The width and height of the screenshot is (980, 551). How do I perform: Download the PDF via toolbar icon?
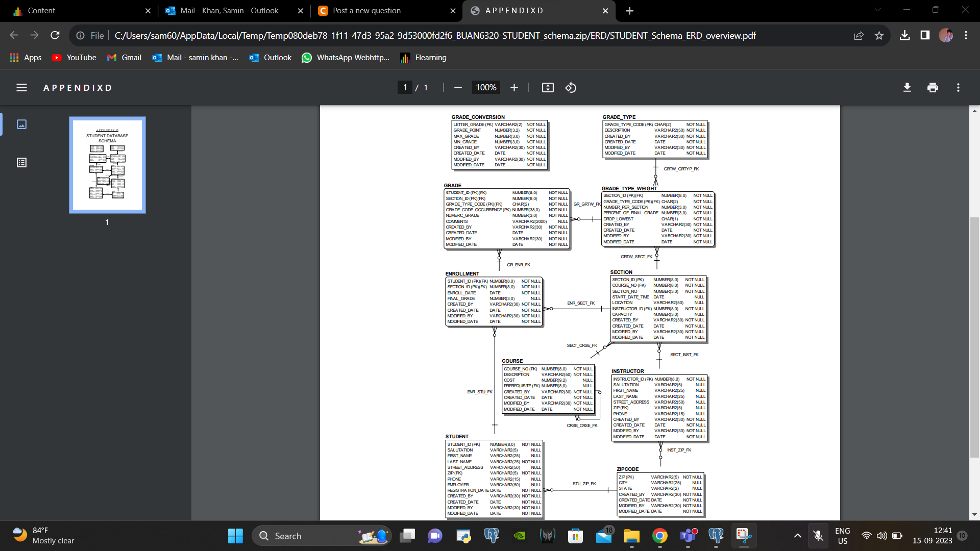(x=906, y=87)
